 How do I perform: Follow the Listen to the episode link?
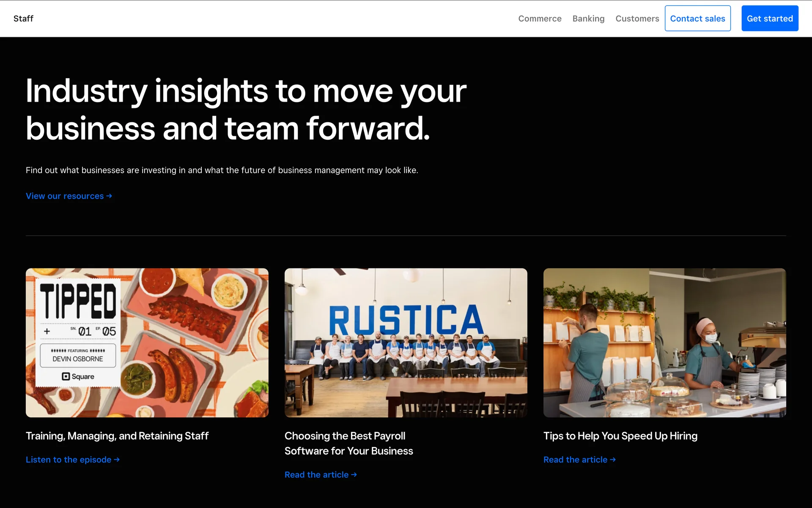click(69, 460)
